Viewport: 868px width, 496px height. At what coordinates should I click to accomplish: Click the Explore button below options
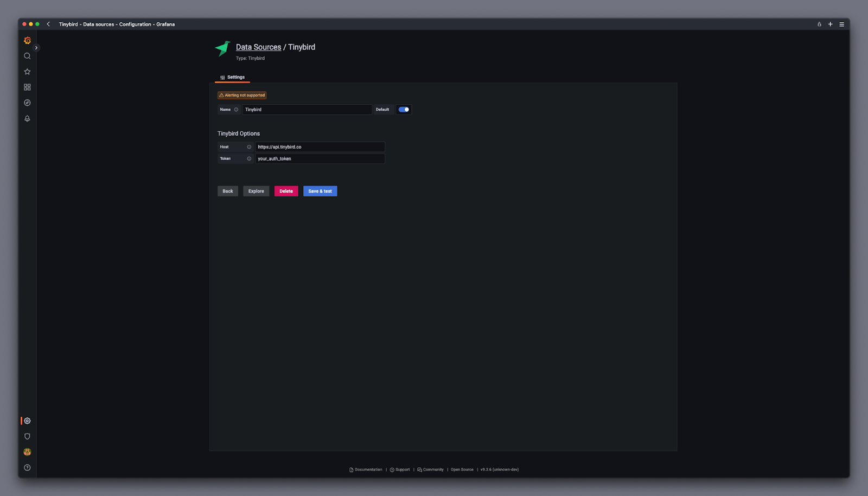[256, 191]
